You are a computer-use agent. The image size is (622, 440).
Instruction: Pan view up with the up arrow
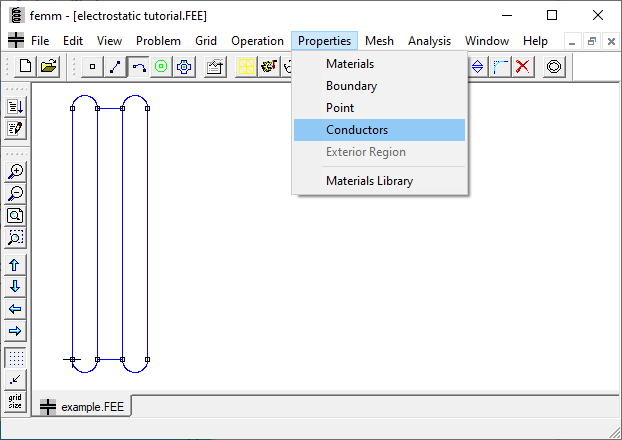pyautogui.click(x=16, y=265)
